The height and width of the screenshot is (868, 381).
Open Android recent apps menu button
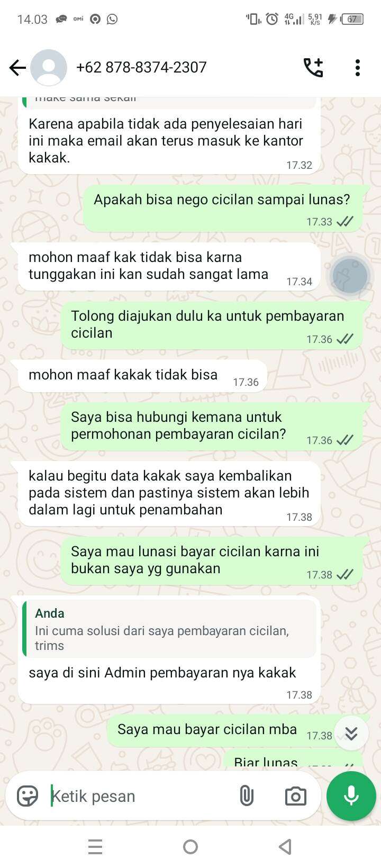tap(95, 847)
